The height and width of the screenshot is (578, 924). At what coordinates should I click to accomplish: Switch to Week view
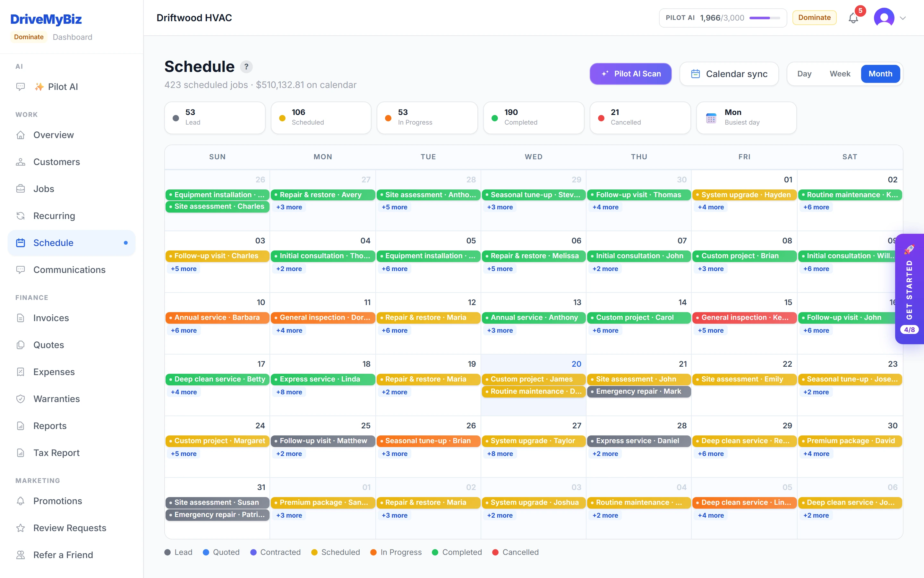pos(840,74)
